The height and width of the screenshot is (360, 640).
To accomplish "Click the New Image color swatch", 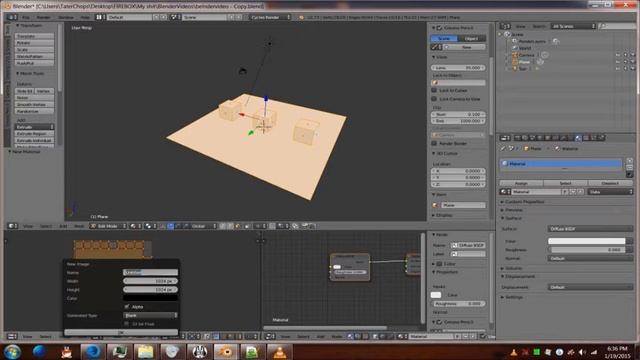I will (150, 298).
